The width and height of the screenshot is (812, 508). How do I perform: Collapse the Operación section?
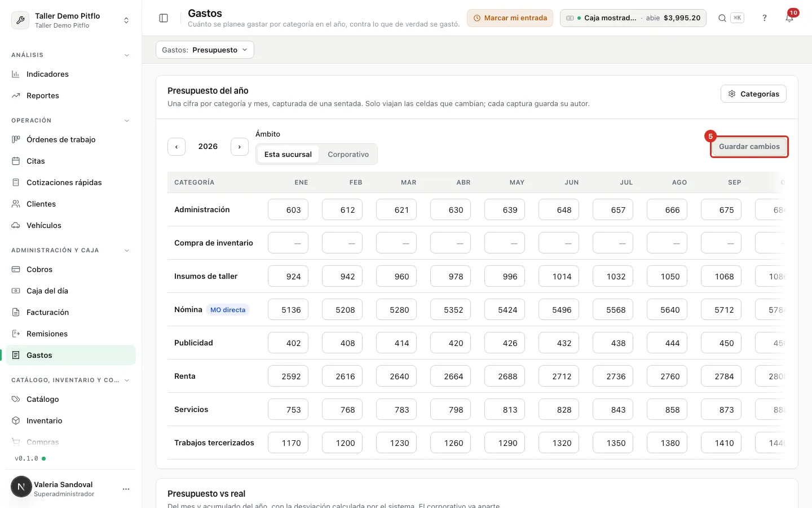[127, 121]
